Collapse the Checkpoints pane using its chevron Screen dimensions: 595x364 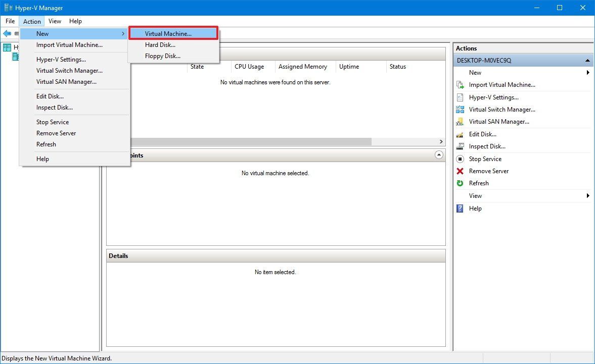439,155
